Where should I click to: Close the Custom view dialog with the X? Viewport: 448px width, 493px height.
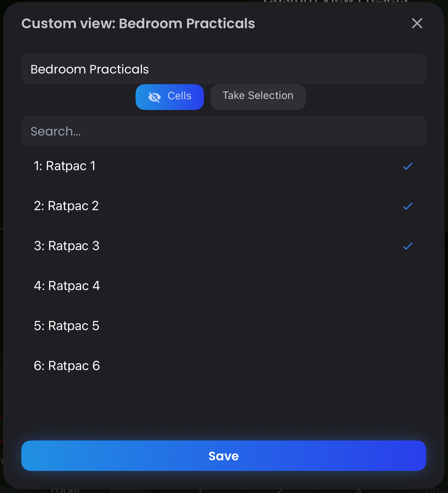click(x=417, y=23)
